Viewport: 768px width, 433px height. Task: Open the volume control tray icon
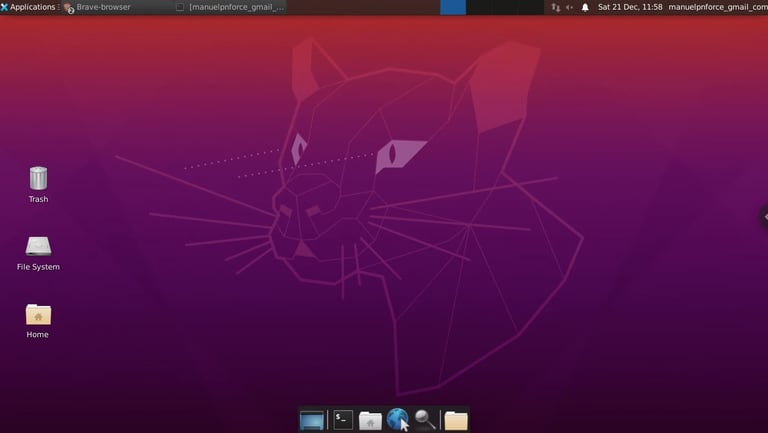570,7
